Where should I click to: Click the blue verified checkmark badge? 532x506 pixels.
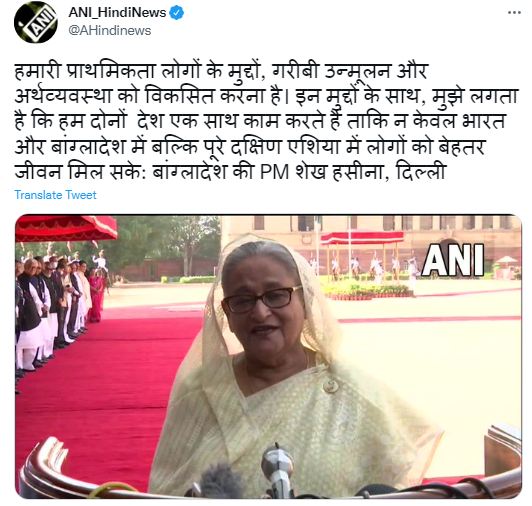click(177, 13)
